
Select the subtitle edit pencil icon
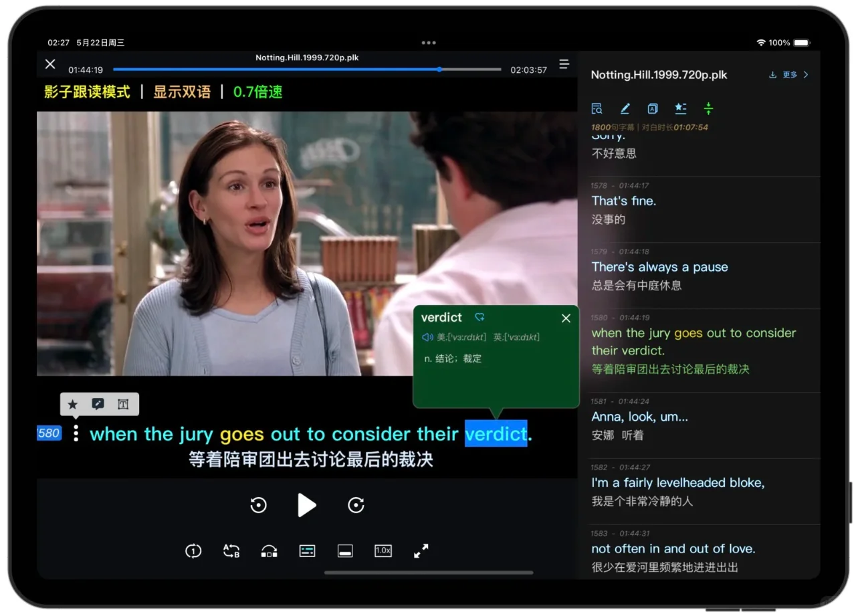coord(624,108)
